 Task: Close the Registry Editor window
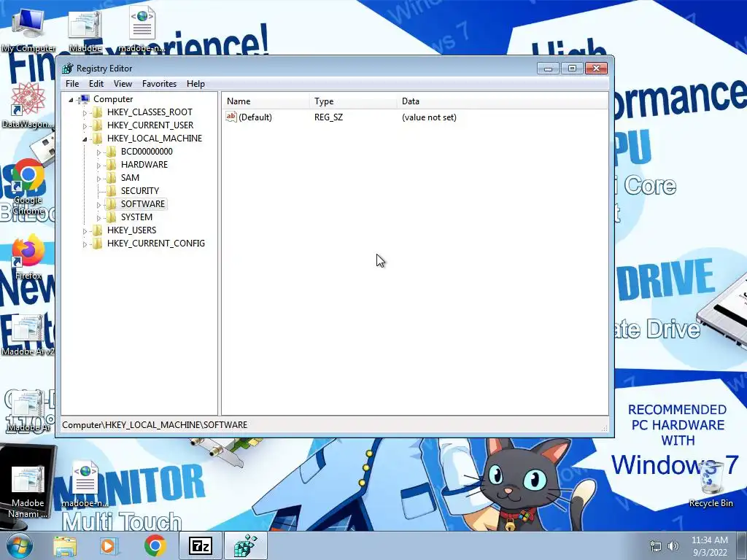596,69
